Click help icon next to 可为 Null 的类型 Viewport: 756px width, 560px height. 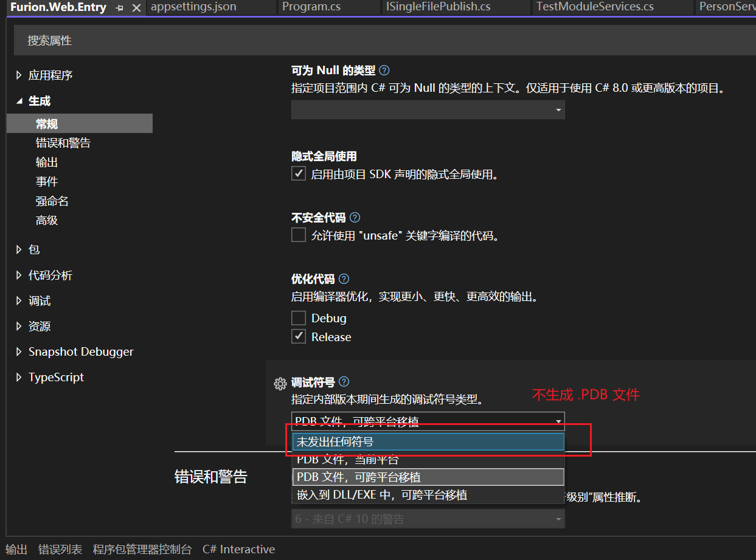pyautogui.click(x=384, y=71)
